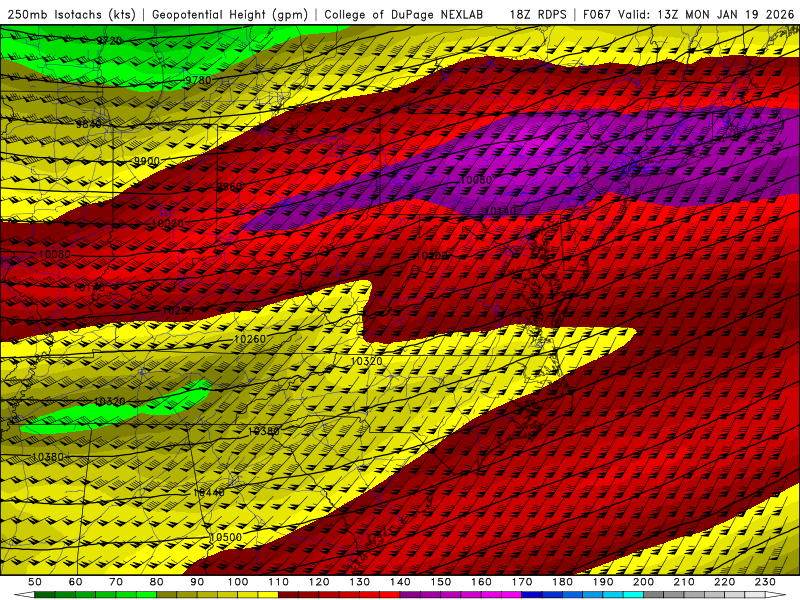Click 'F067 Valid: 13Z MON JAN 19 2026'
This screenshot has width=800, height=600.
point(688,14)
